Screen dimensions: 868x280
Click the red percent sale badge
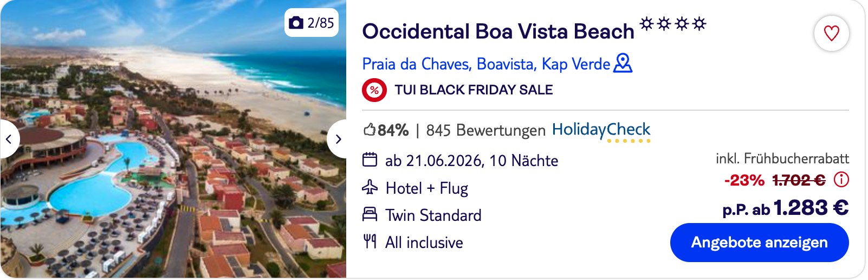coord(374,90)
